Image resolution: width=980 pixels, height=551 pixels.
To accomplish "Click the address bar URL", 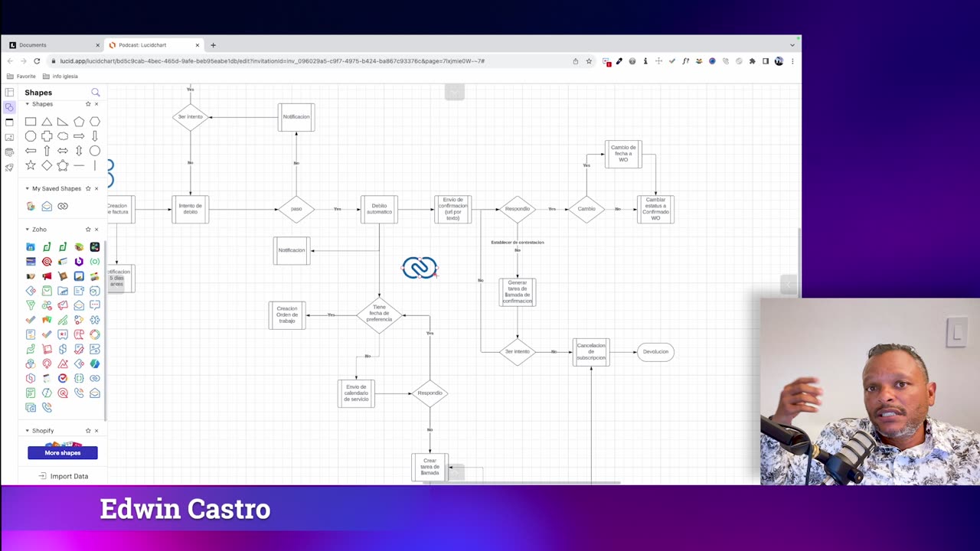I will (x=272, y=61).
